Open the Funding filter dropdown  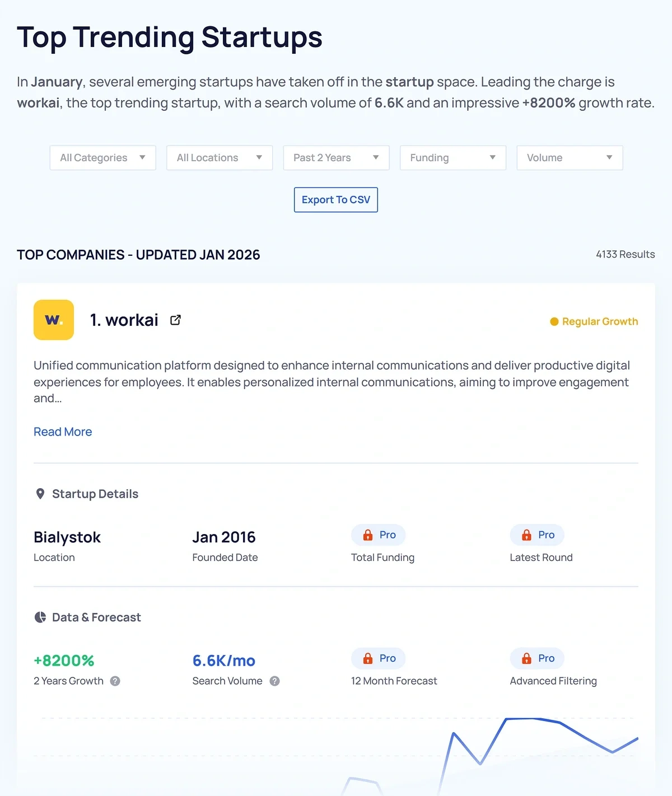tap(452, 157)
